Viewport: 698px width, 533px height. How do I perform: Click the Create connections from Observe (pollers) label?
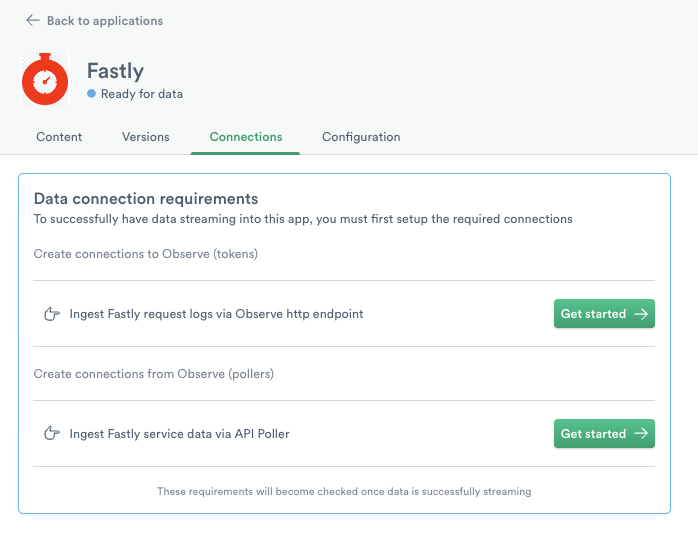153,374
